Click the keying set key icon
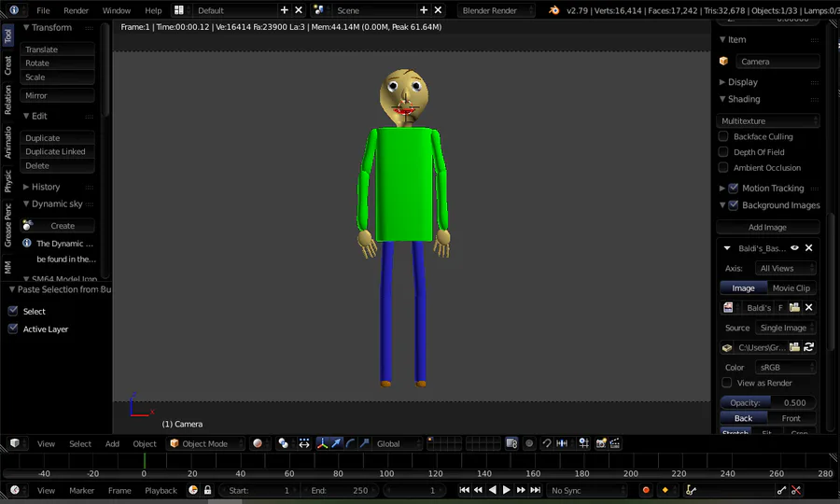840x504 pixels. click(x=691, y=490)
